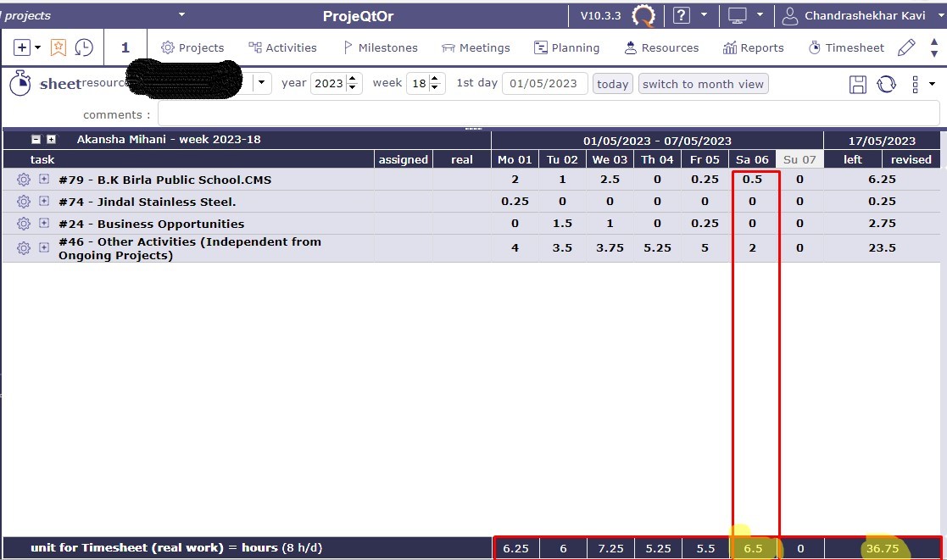
Task: Click Mo 01 cell for #74 Jindal Stainless Steel
Action: (515, 202)
